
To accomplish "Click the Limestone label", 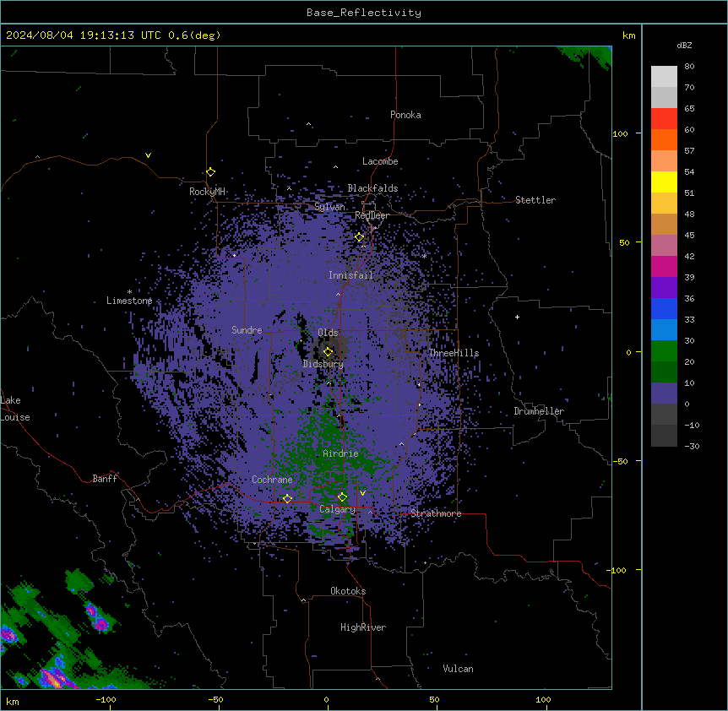I will 129,301.
